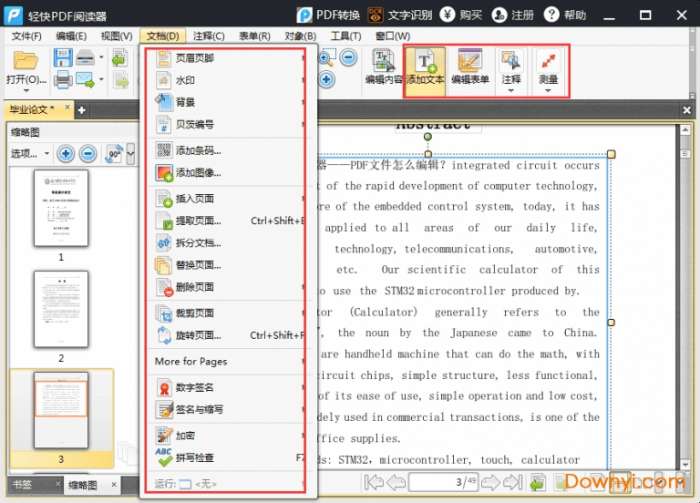Expand the 注释 tool dropdown arrow
The image size is (700, 503).
coord(511,91)
